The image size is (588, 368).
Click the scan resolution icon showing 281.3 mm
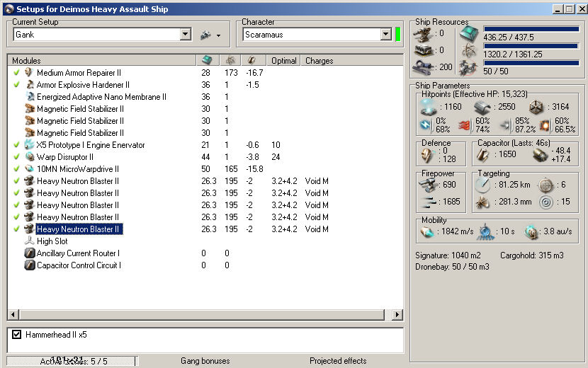click(x=483, y=202)
